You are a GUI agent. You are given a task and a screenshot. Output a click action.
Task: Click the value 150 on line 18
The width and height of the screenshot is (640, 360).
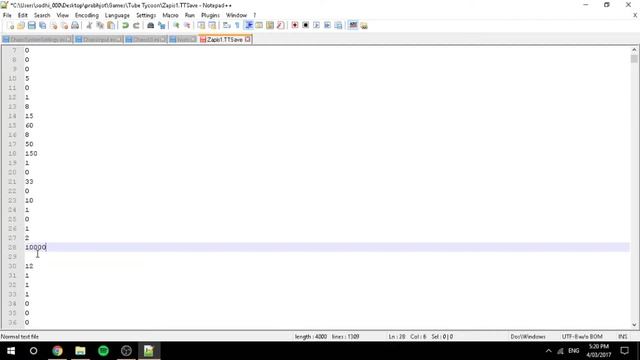(31, 153)
